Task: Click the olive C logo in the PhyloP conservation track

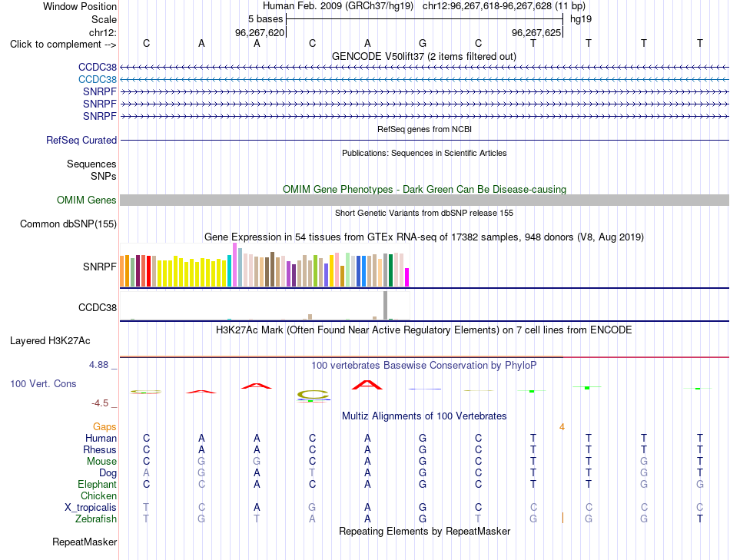Action: 314,395
